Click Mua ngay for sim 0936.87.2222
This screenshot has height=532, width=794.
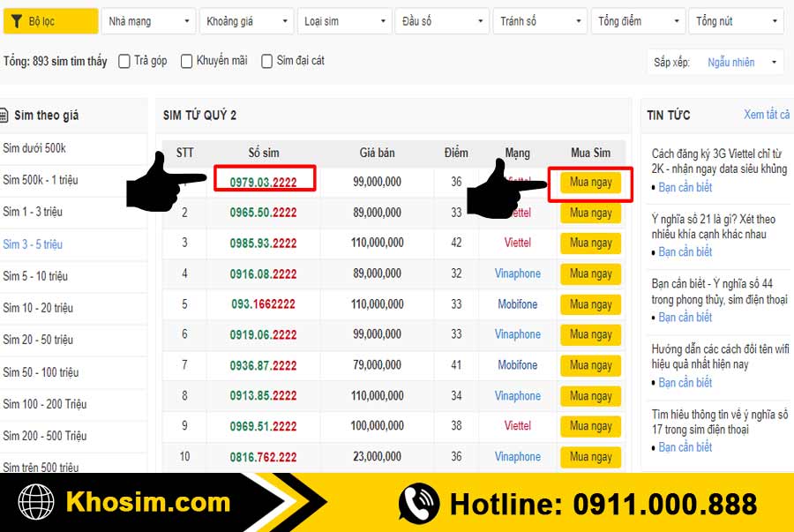coord(590,365)
